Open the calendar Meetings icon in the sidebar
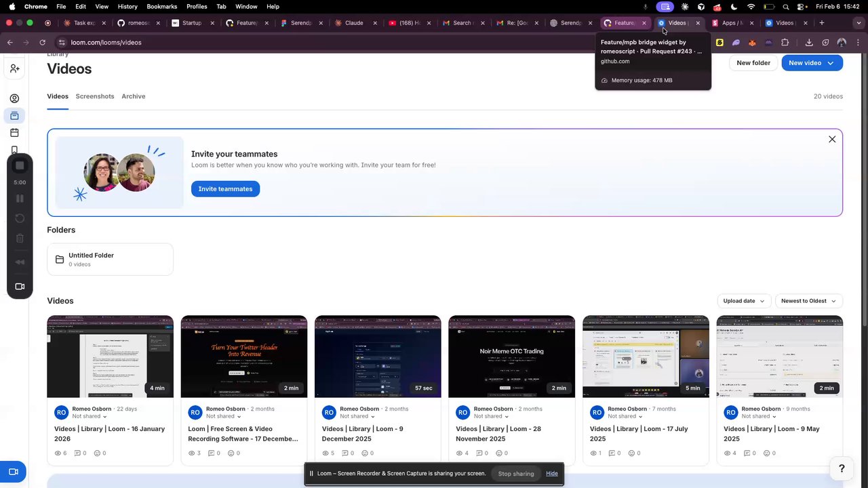Viewport: 868px width, 488px height. [x=14, y=133]
